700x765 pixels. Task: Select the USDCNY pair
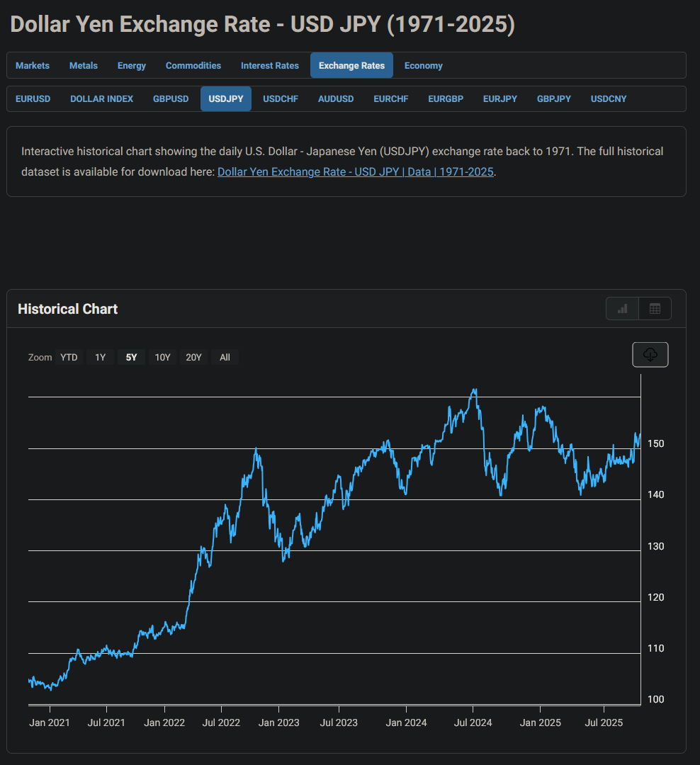(x=608, y=99)
